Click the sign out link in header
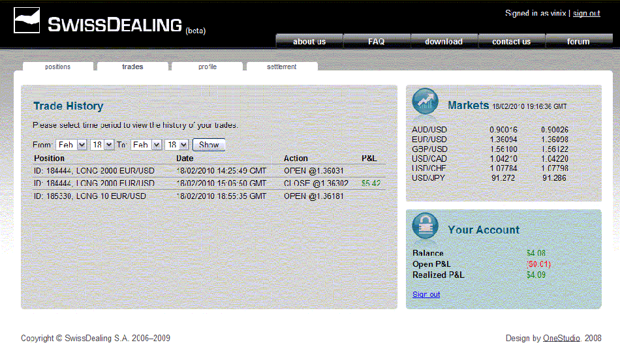This screenshot has width=620, height=364. coord(586,14)
